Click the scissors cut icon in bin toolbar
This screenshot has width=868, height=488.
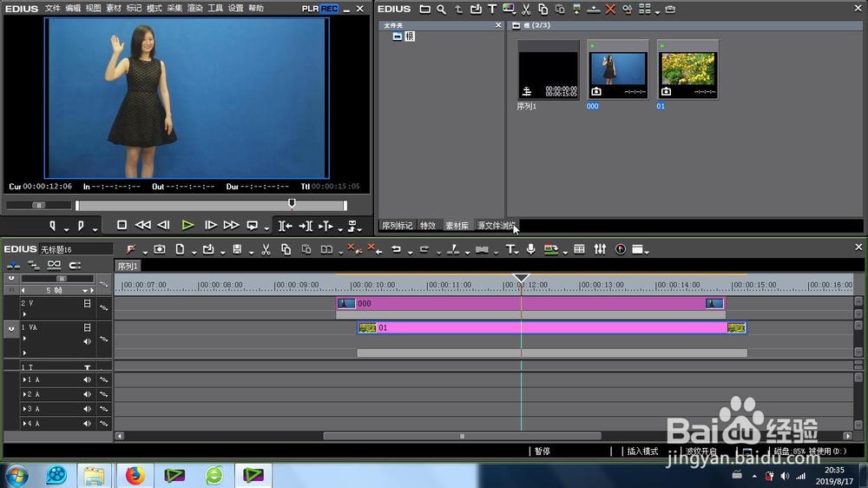pos(526,9)
